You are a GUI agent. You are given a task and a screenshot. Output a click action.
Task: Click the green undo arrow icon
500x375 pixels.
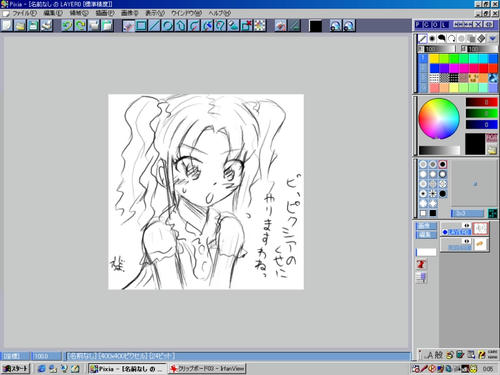point(67,26)
